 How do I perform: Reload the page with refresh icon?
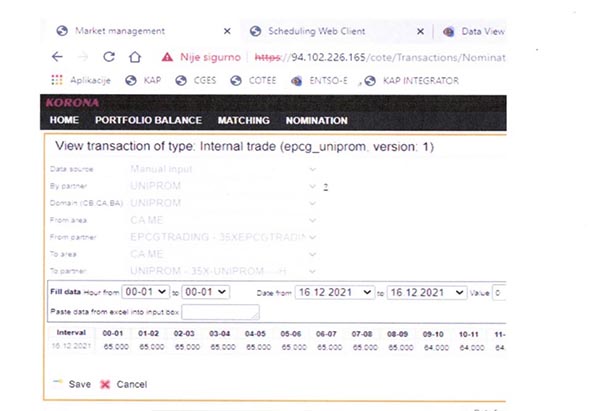coord(110,57)
